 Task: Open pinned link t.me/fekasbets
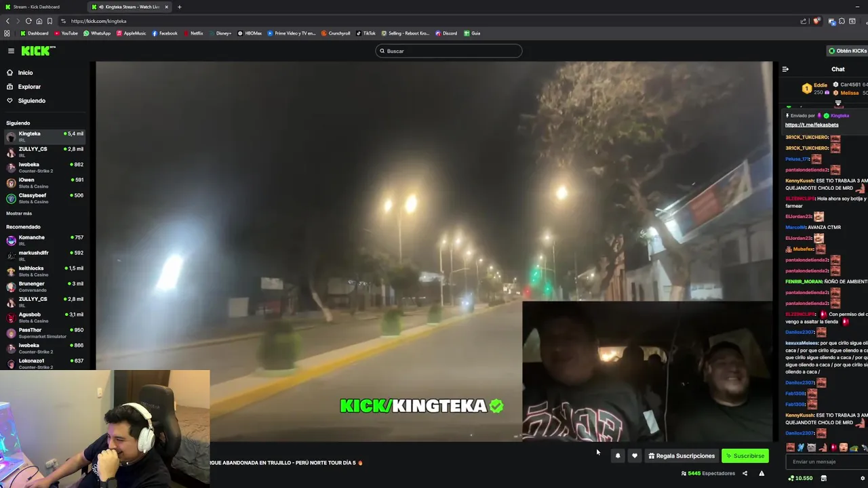[x=812, y=125]
